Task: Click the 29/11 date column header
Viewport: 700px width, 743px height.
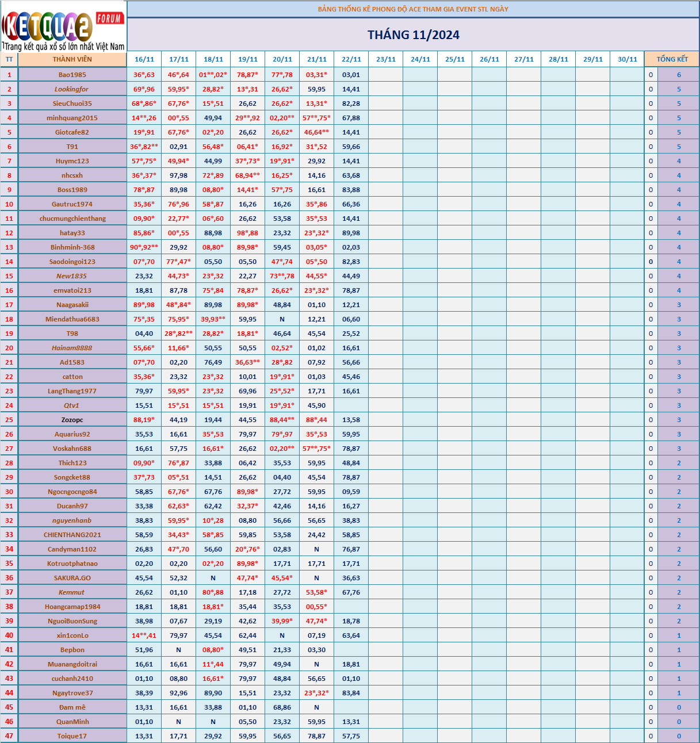Action: (x=593, y=59)
